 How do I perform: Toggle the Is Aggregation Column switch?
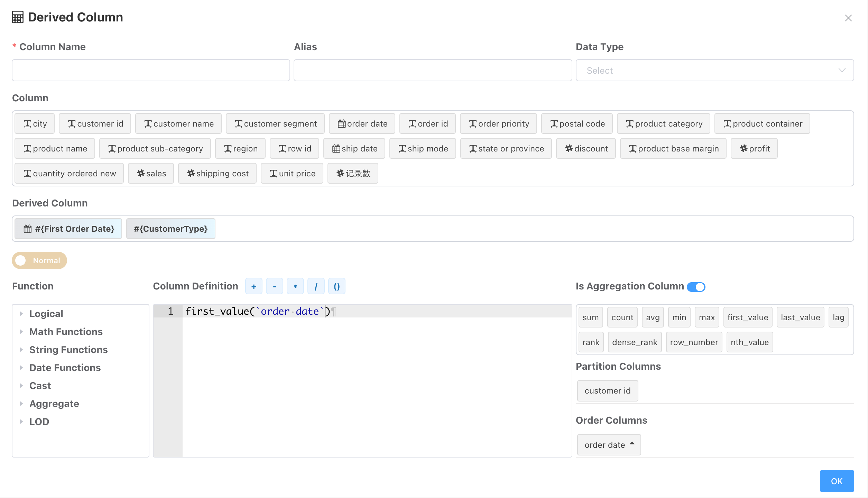click(x=696, y=287)
